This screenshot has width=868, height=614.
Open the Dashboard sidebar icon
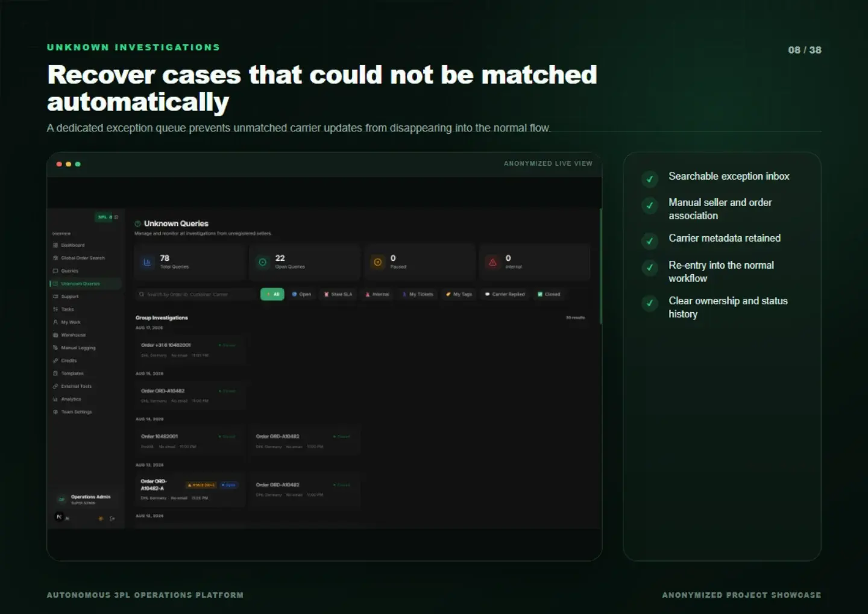pos(55,245)
